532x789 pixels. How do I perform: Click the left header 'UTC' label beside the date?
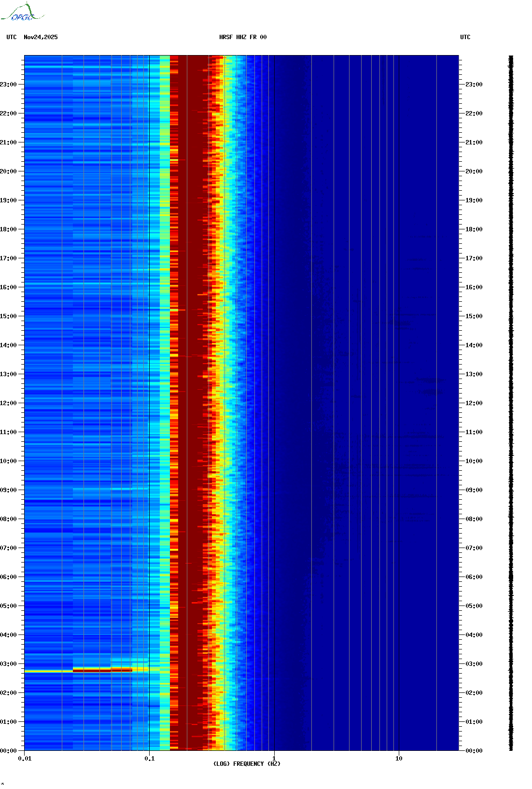coord(12,37)
